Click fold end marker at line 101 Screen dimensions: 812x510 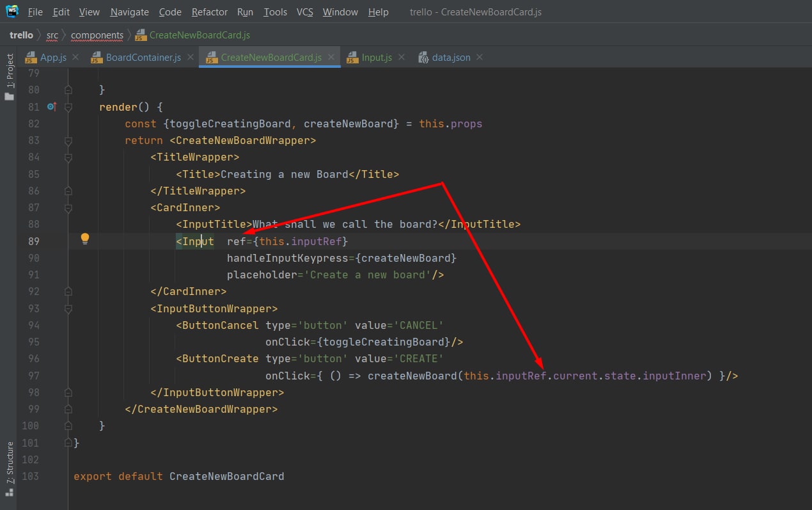[x=68, y=443]
